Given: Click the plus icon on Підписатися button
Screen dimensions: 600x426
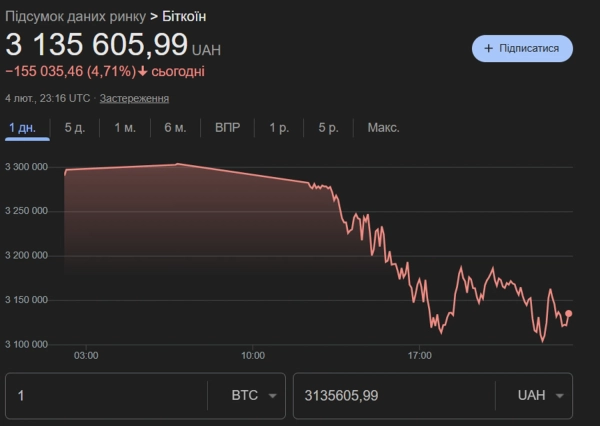Looking at the screenshot, I should pos(488,48).
